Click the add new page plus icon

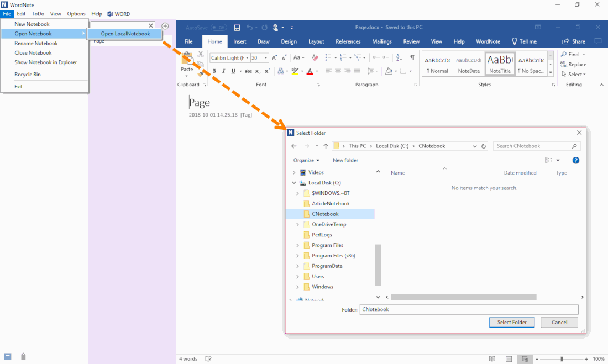[165, 26]
